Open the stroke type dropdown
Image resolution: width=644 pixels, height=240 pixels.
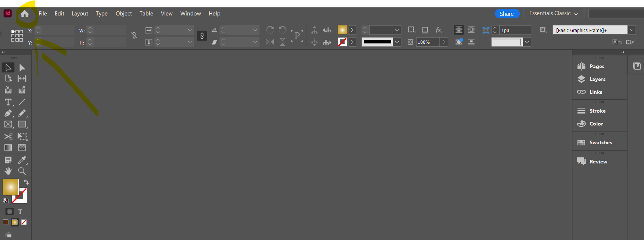click(x=397, y=42)
